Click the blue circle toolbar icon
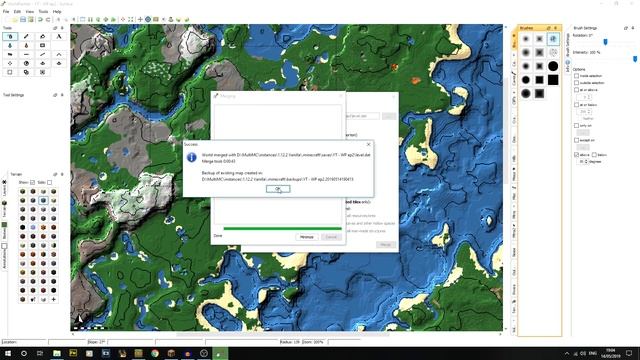The image size is (640, 360). [x=148, y=19]
